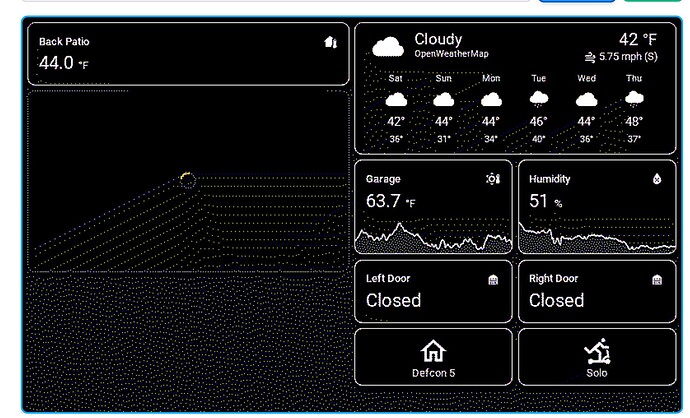Select Wednesday's forecast cloud icon

pos(587,100)
